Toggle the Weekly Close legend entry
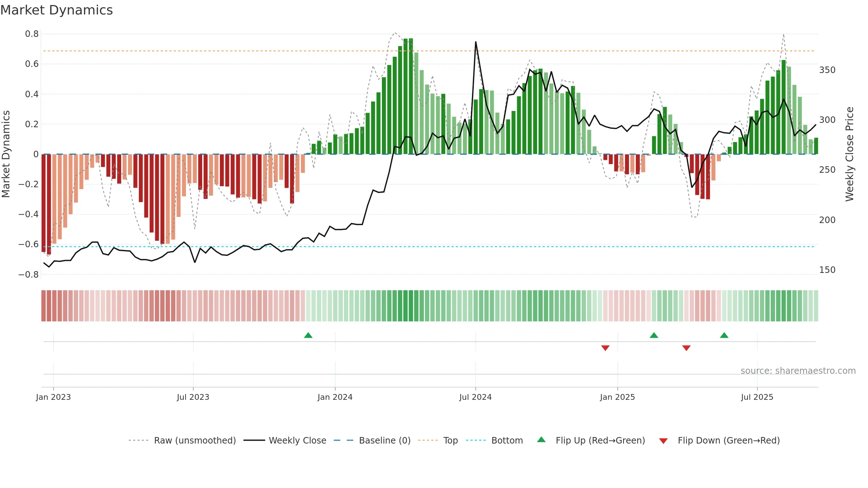The image size is (868, 488). 285,440
